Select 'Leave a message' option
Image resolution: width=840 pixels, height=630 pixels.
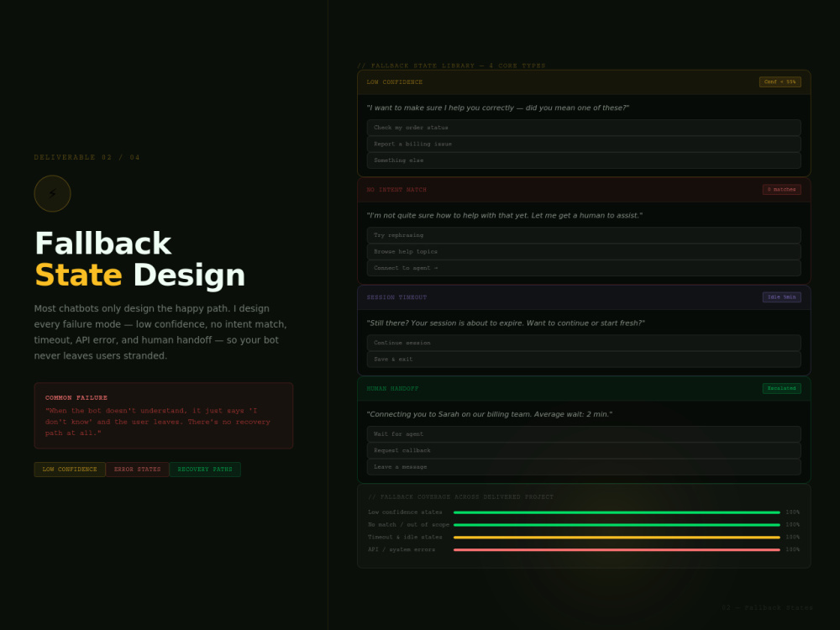584,466
